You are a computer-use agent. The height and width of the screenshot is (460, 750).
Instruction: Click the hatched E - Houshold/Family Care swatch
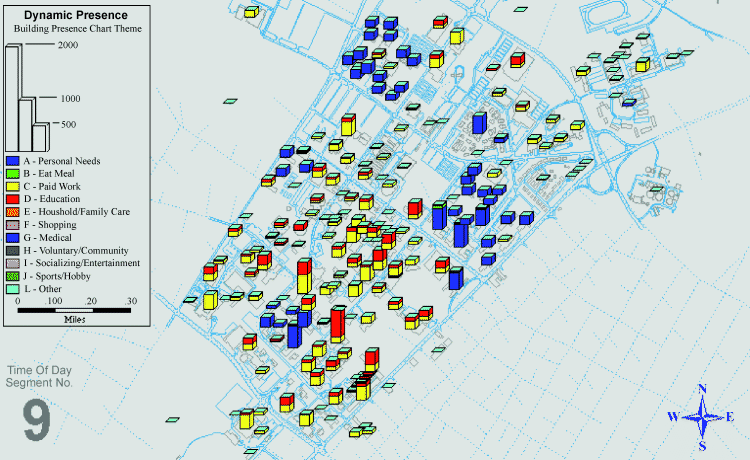click(x=12, y=212)
